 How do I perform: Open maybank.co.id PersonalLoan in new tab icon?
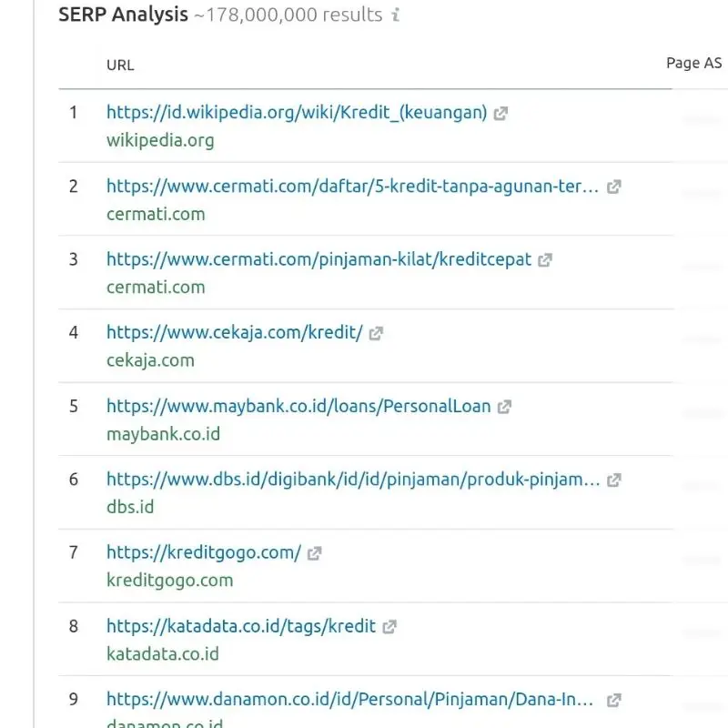(505, 406)
